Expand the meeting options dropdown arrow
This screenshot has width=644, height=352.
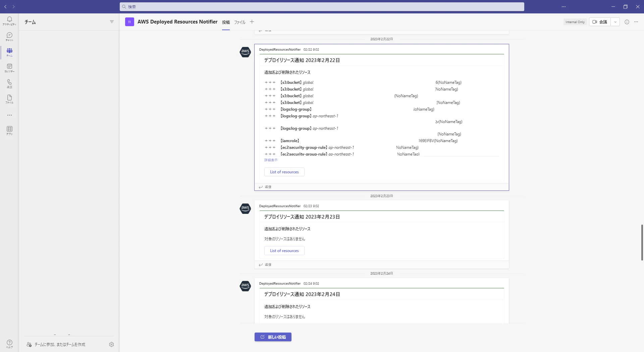click(615, 22)
